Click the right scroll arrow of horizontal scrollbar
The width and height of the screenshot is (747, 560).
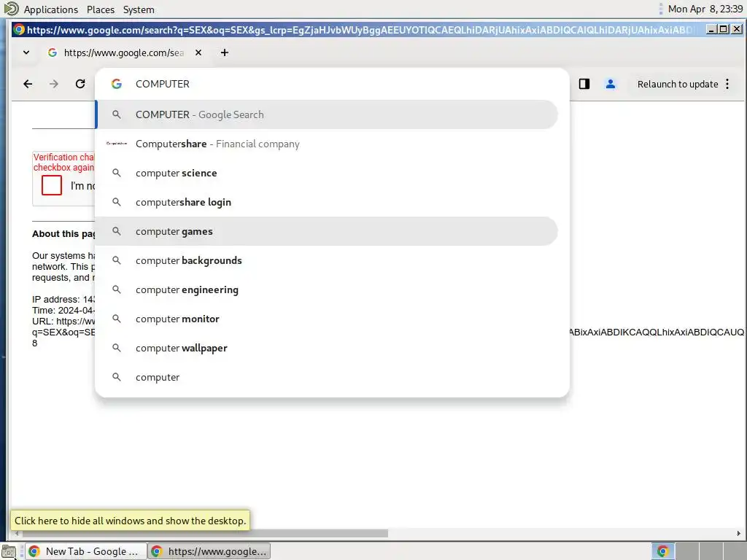738,533
